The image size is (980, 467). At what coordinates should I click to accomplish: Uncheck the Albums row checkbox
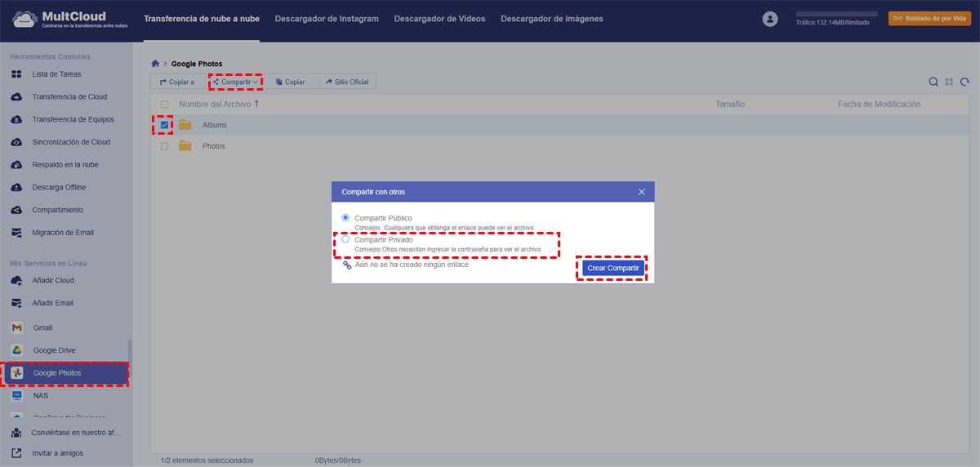(x=165, y=125)
